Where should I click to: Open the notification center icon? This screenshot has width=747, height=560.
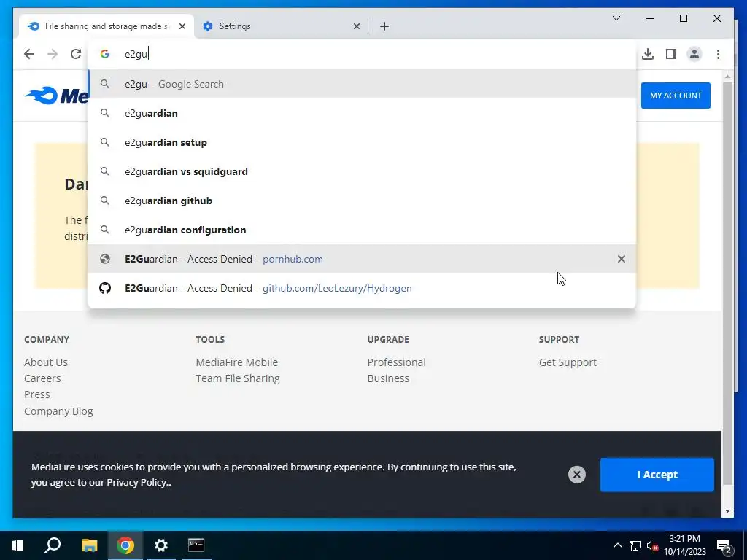(x=724, y=546)
